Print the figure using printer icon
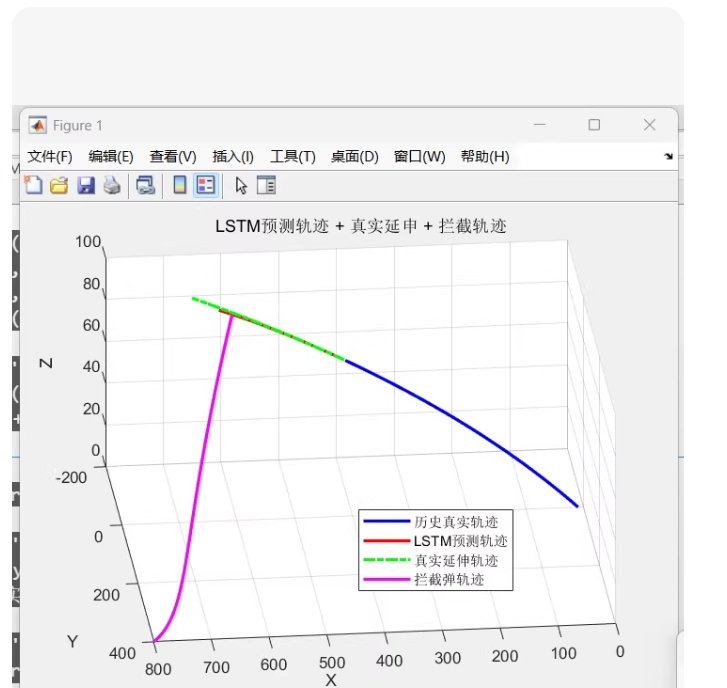This screenshot has height=688, width=727. click(x=112, y=185)
